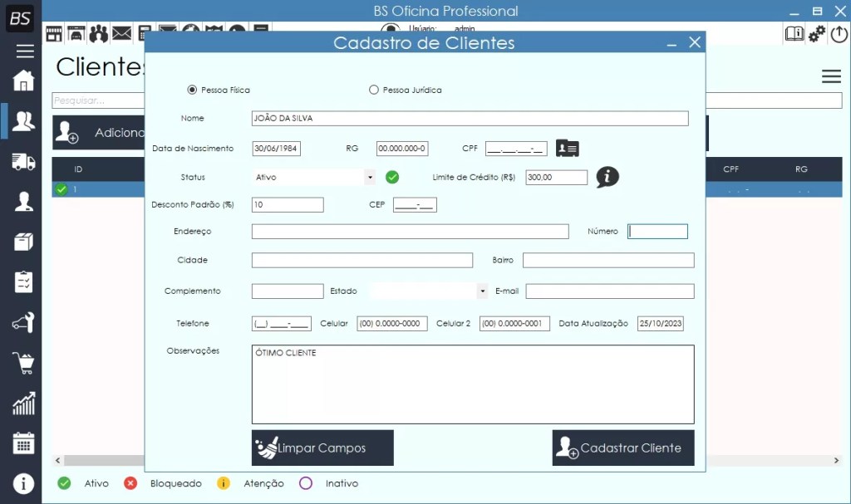Open the Status dropdown showing Ativo
Screen dimensions: 851x504
[x=369, y=177]
